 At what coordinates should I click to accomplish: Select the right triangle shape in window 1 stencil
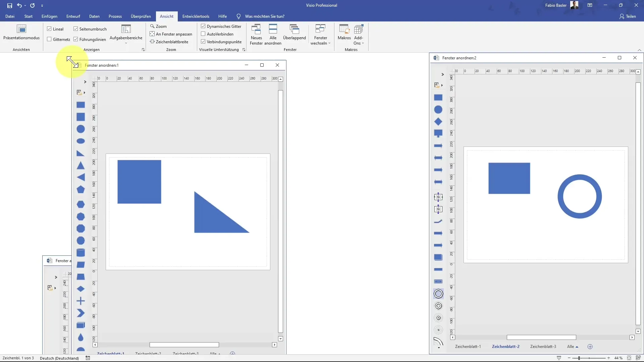[x=80, y=154]
